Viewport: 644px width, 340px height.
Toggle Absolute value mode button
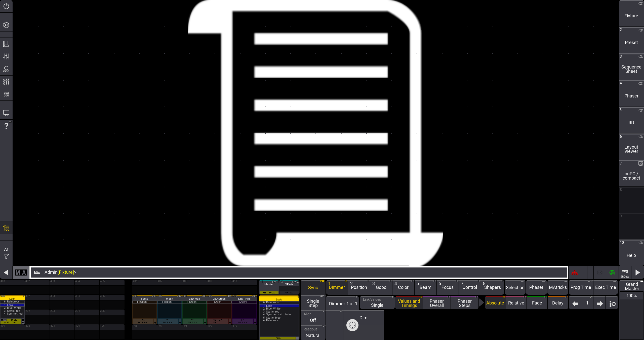click(x=495, y=303)
